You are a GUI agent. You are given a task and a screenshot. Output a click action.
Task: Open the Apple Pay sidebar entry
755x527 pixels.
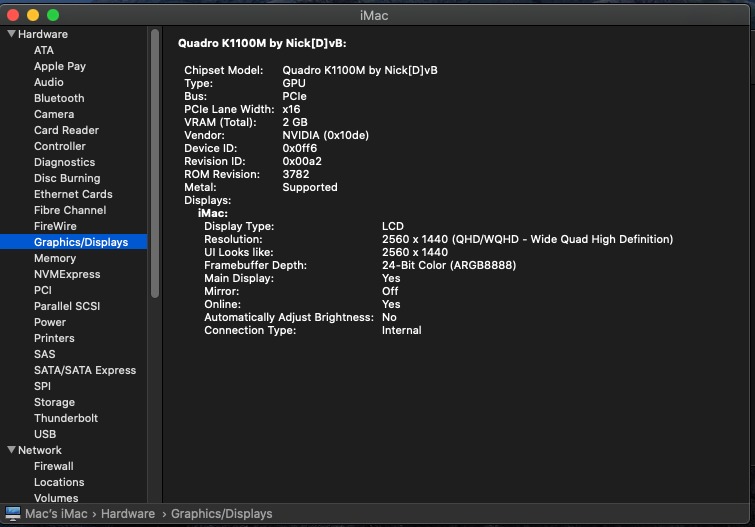point(60,66)
